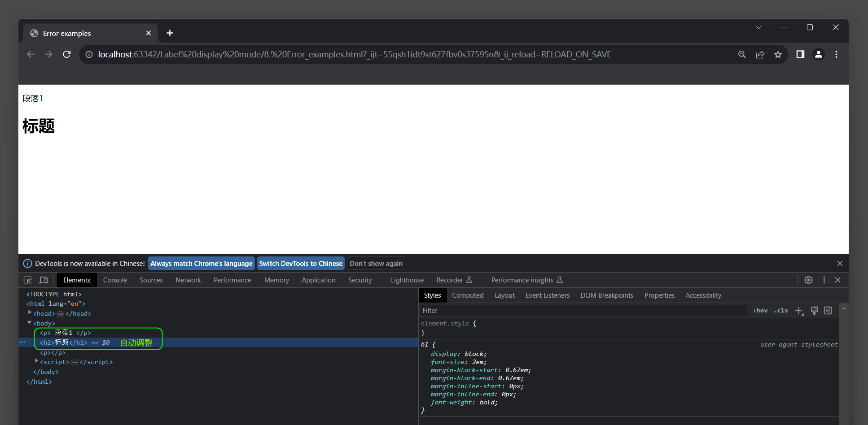868x425 pixels.
Task: Expand the head element
Action: click(30, 313)
